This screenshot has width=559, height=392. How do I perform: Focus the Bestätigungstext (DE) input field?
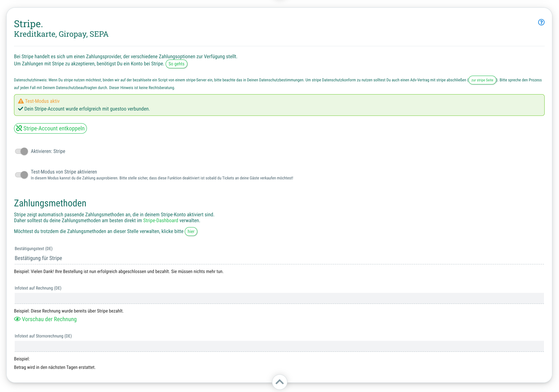click(x=279, y=258)
